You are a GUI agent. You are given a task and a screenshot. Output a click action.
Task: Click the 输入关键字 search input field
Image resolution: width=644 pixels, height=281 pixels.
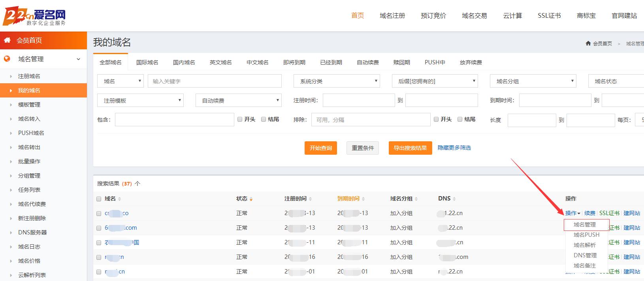pyautogui.click(x=215, y=81)
